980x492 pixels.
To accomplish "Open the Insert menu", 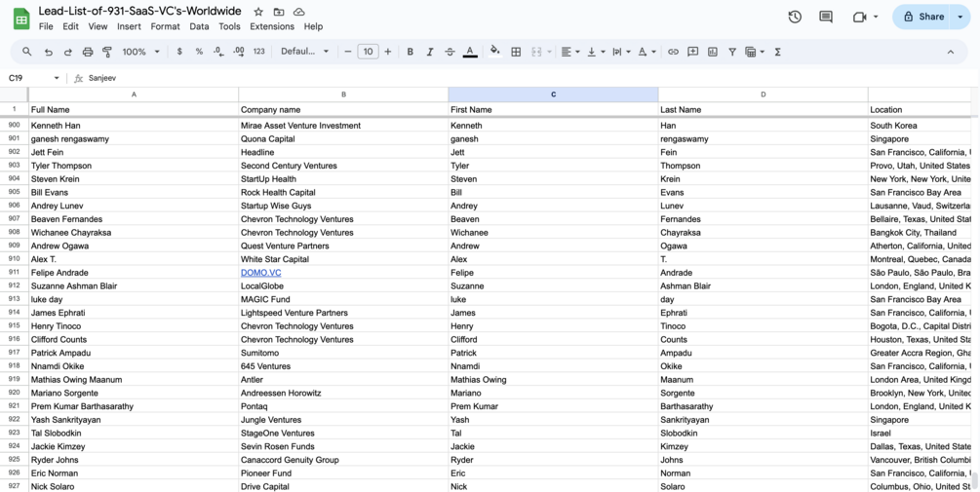I will 130,26.
